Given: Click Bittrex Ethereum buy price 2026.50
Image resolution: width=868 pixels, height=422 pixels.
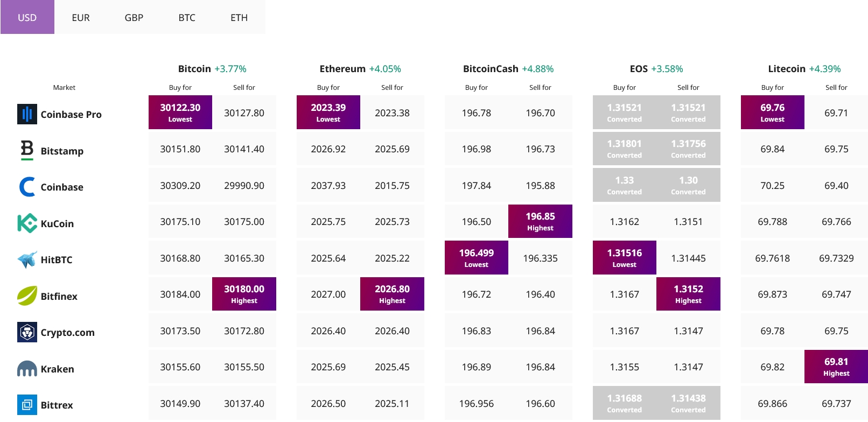Looking at the screenshot, I should [328, 403].
